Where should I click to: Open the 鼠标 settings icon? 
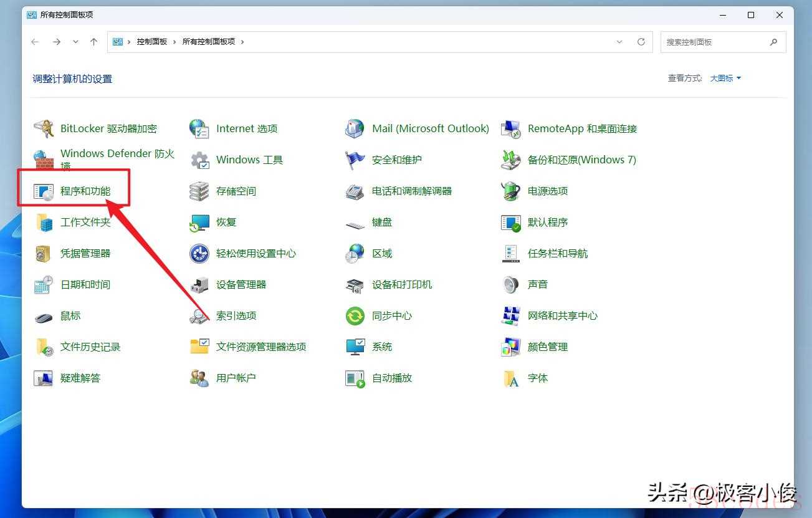[x=44, y=317]
